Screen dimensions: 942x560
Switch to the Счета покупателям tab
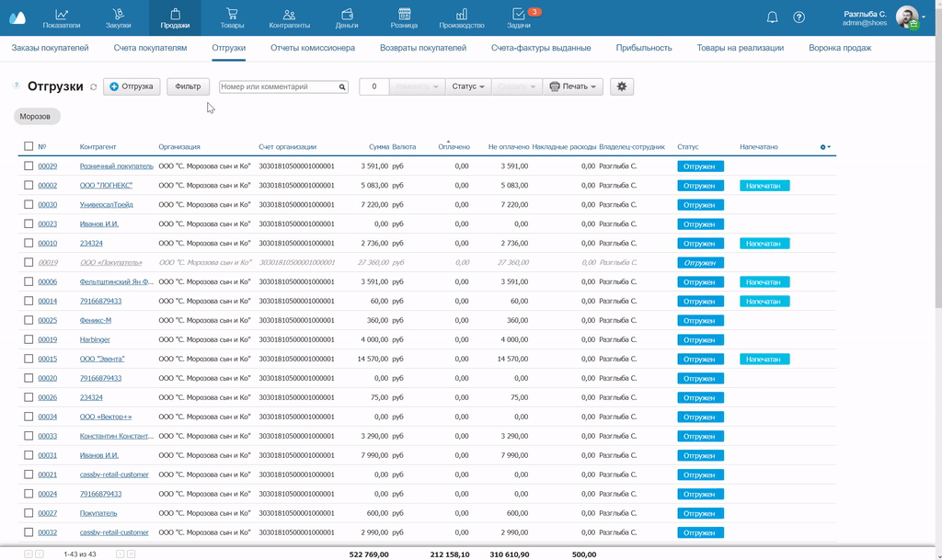pyautogui.click(x=150, y=48)
